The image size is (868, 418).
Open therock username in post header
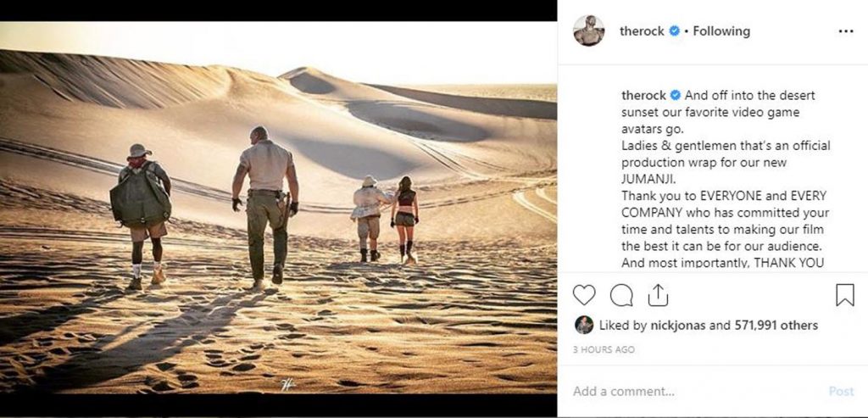642,31
